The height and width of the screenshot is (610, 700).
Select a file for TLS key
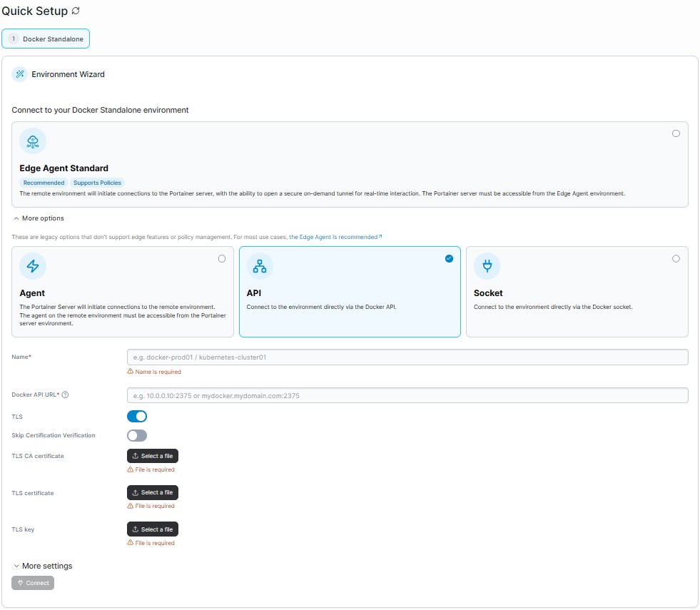pos(153,529)
